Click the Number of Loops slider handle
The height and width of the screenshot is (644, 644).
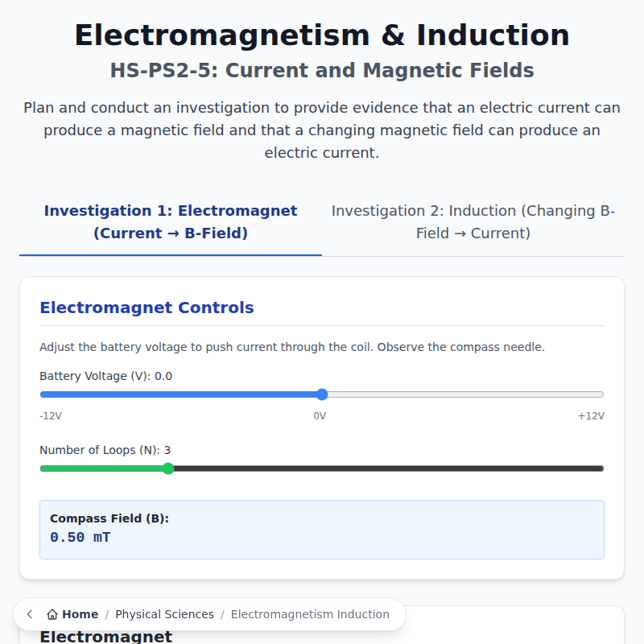click(168, 468)
